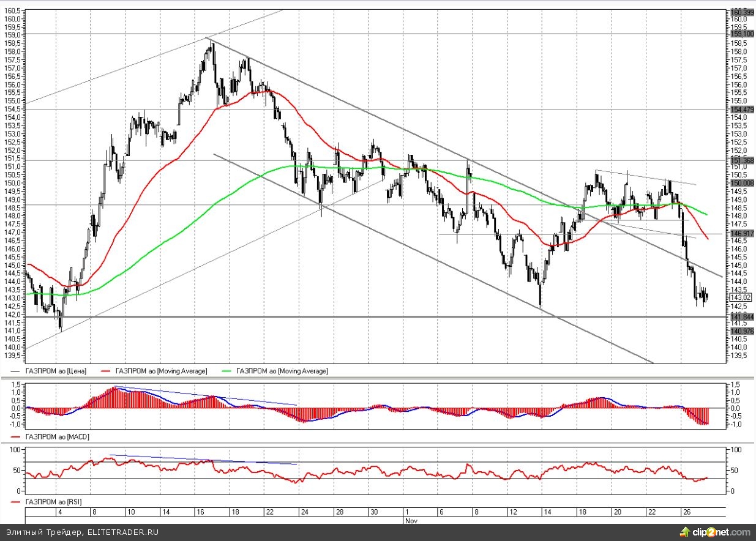756x541 pixels.
Task: Click the 159,100 horizontal level label
Action: tap(741, 34)
